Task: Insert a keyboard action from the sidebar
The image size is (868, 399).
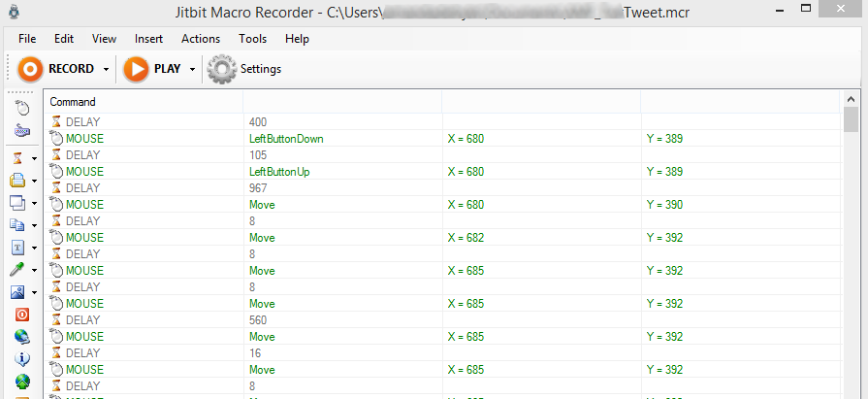Action: [21, 131]
